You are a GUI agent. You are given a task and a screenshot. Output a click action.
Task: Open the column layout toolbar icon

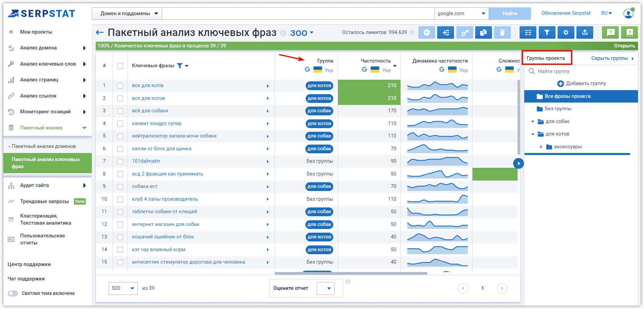tap(528, 33)
